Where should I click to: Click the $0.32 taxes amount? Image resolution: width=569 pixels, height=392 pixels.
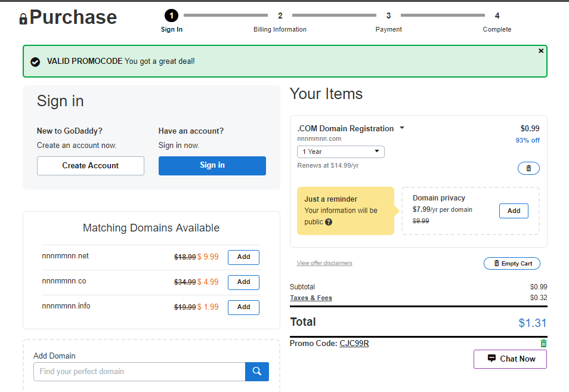point(539,298)
